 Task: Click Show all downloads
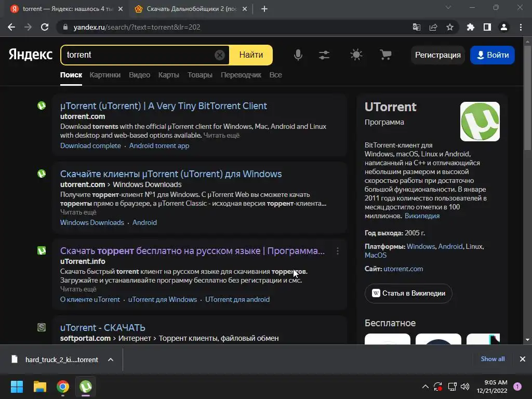click(493, 359)
